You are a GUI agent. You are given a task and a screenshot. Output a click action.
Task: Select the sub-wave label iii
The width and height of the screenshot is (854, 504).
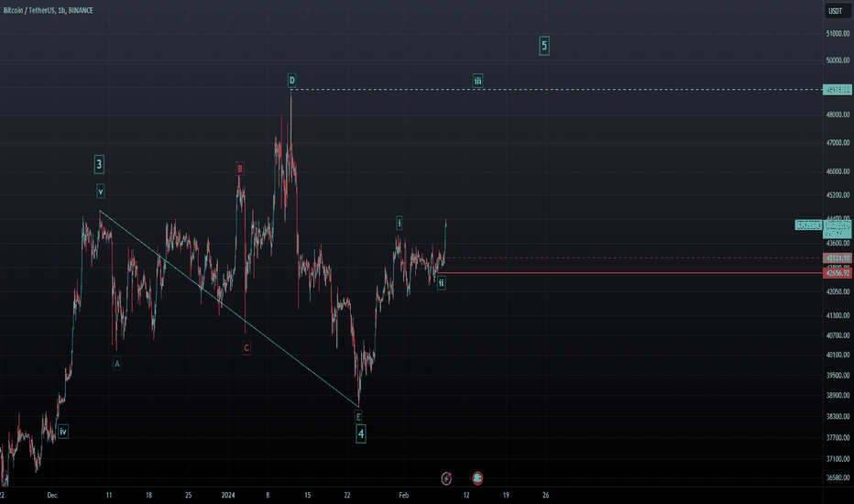[x=477, y=81]
